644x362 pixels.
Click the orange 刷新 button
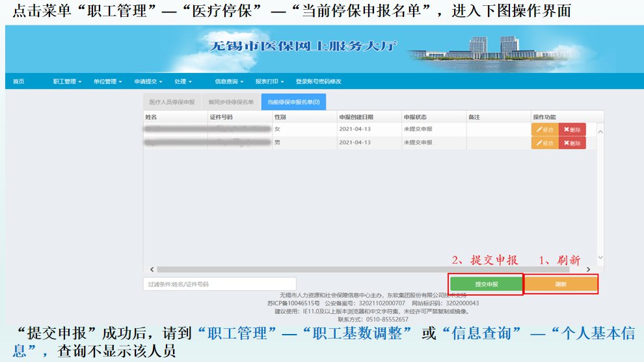(561, 284)
